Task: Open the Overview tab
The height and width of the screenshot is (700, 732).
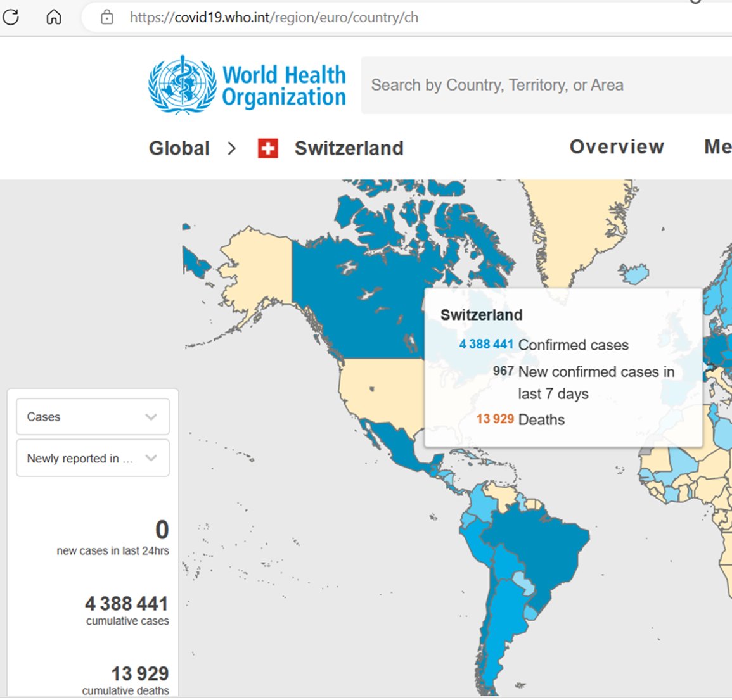Action: coord(617,146)
